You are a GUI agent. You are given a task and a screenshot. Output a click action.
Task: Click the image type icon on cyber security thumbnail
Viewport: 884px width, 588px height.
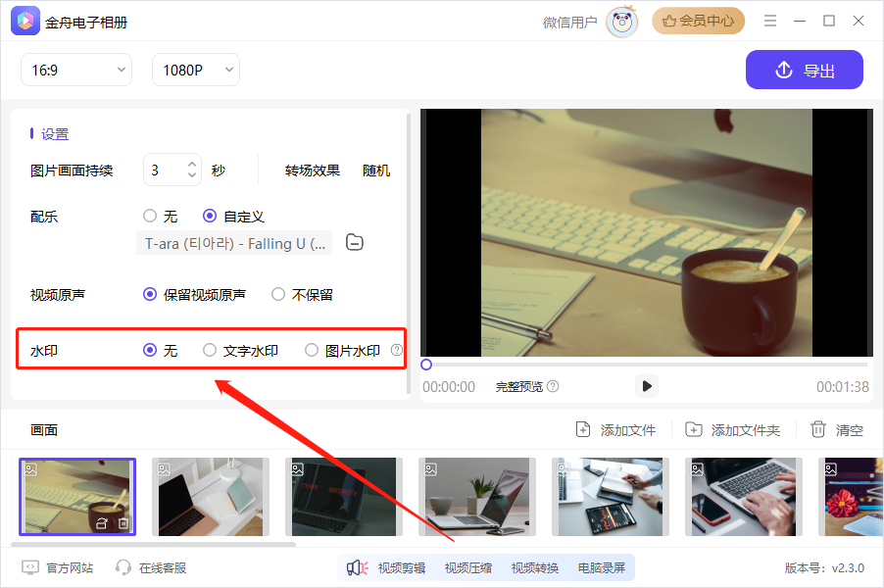[x=298, y=469]
